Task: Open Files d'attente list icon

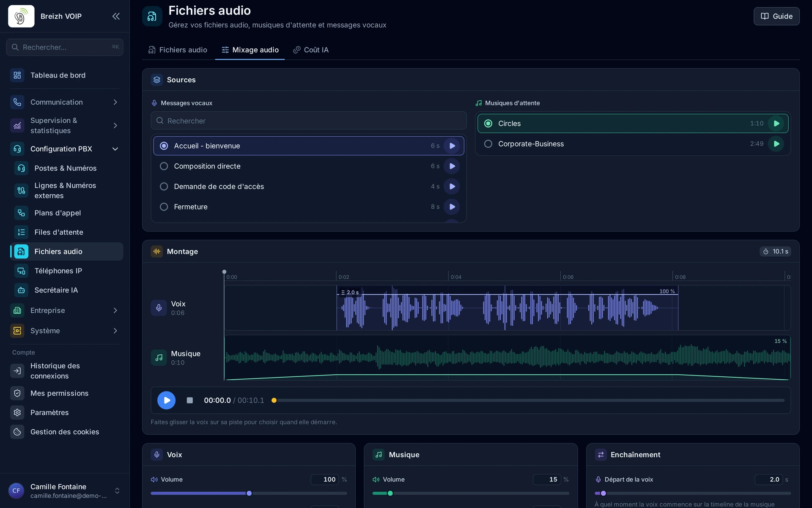Action: coord(21,232)
